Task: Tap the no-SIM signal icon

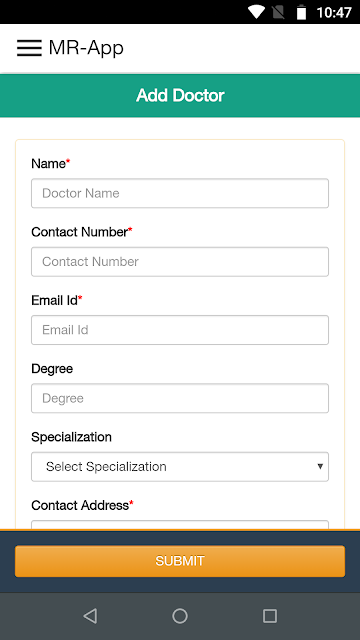Action: click(279, 12)
